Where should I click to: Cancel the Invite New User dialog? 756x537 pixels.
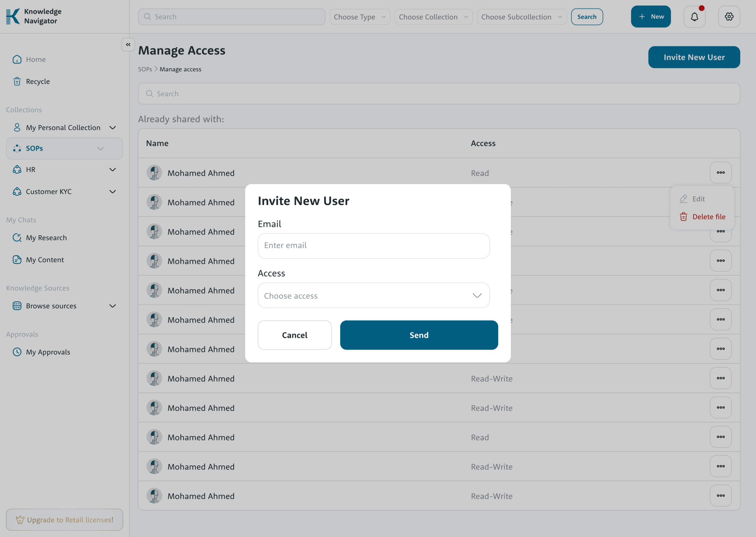pos(294,335)
